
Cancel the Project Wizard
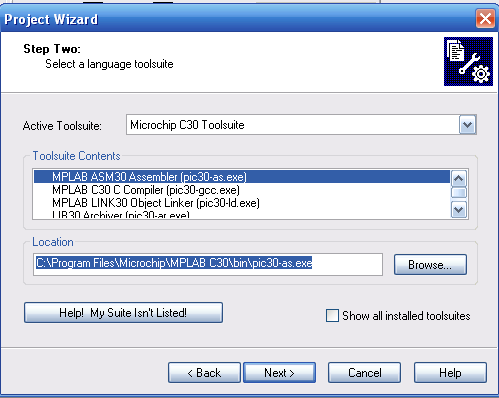coord(364,372)
